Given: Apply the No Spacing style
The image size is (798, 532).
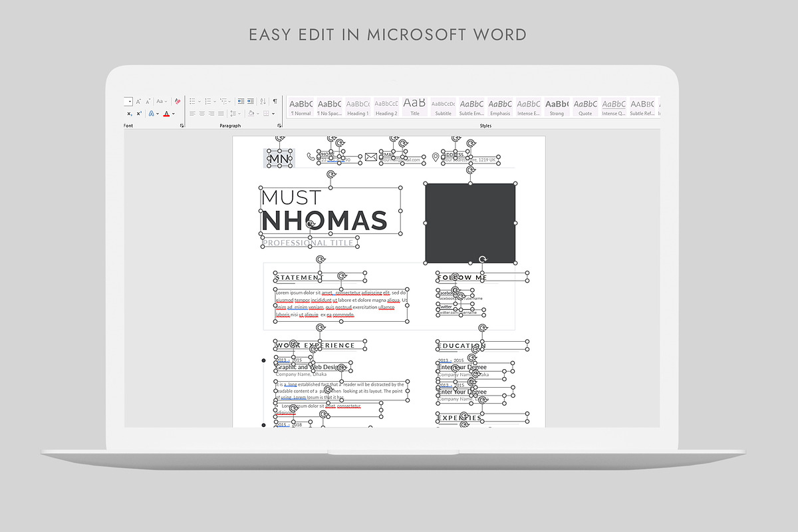Looking at the screenshot, I should coord(329,107).
